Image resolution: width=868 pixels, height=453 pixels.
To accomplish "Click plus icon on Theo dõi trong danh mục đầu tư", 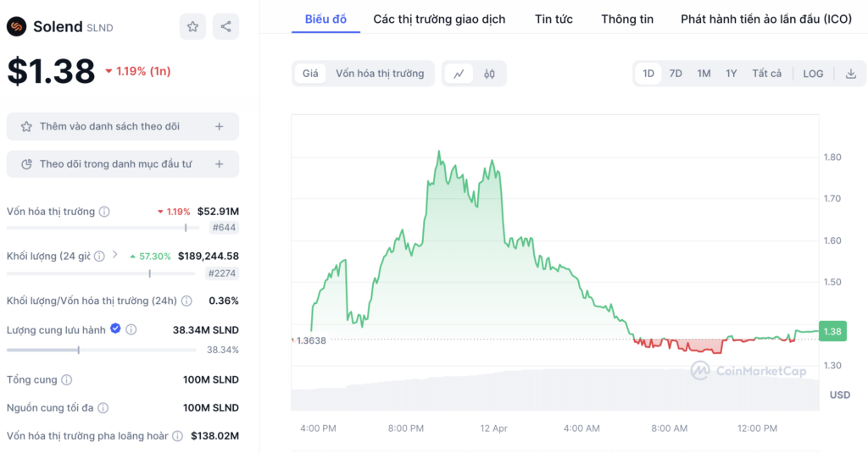I will pyautogui.click(x=220, y=164).
